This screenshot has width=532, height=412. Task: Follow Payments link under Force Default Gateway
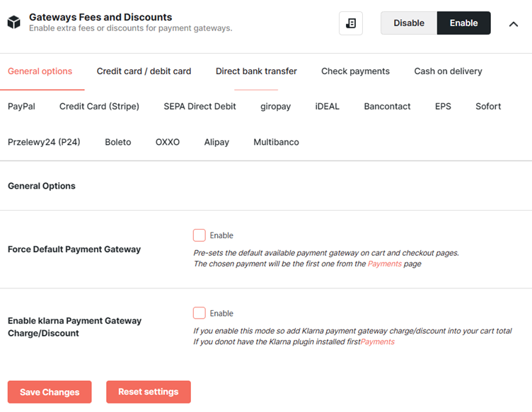click(384, 264)
